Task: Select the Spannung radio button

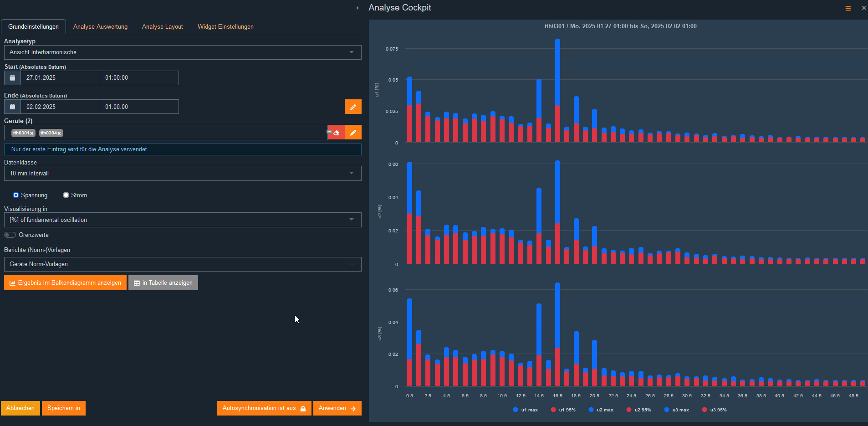Action: tap(16, 195)
